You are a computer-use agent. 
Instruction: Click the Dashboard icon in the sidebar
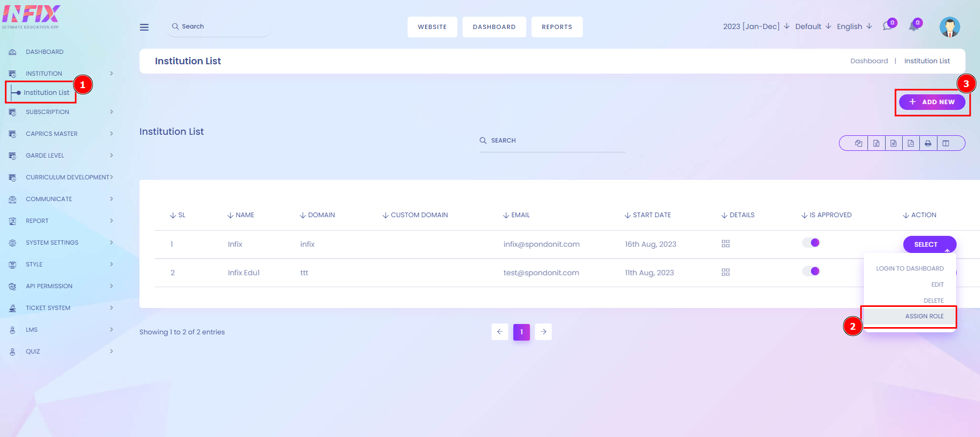tap(12, 52)
